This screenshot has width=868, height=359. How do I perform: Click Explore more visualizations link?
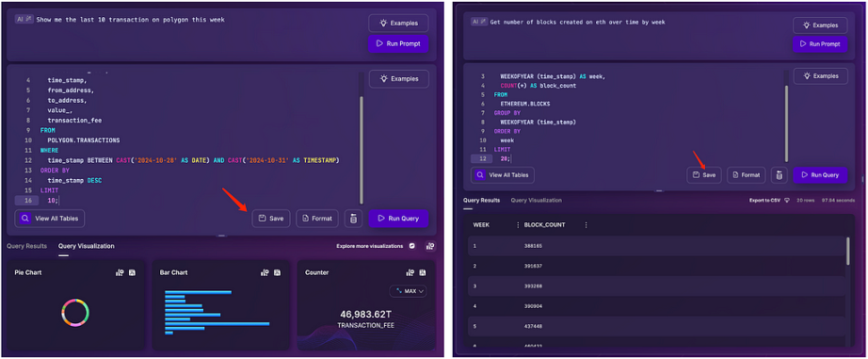click(370, 246)
